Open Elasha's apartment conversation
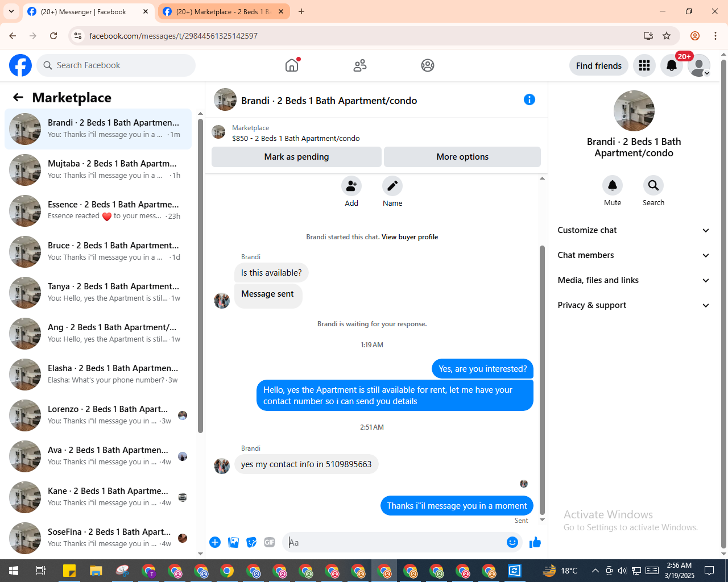The width and height of the screenshot is (728, 582). [x=98, y=375]
